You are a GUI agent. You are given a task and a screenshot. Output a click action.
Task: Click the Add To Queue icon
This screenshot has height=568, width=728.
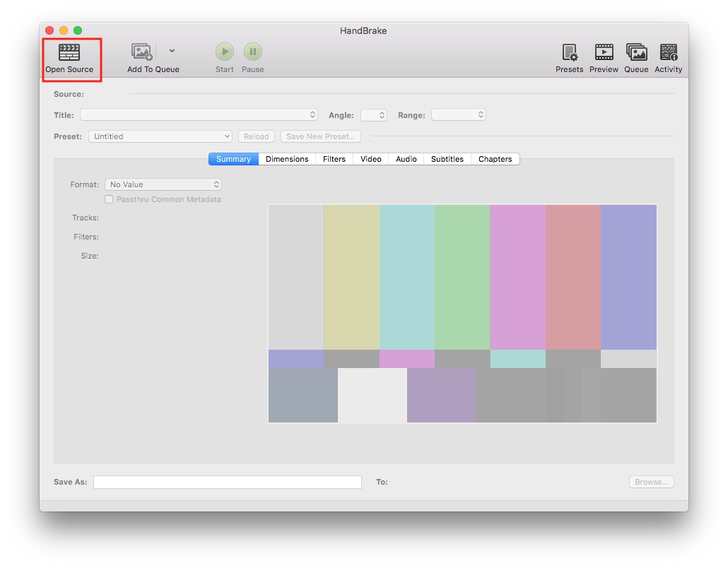pyautogui.click(x=141, y=52)
